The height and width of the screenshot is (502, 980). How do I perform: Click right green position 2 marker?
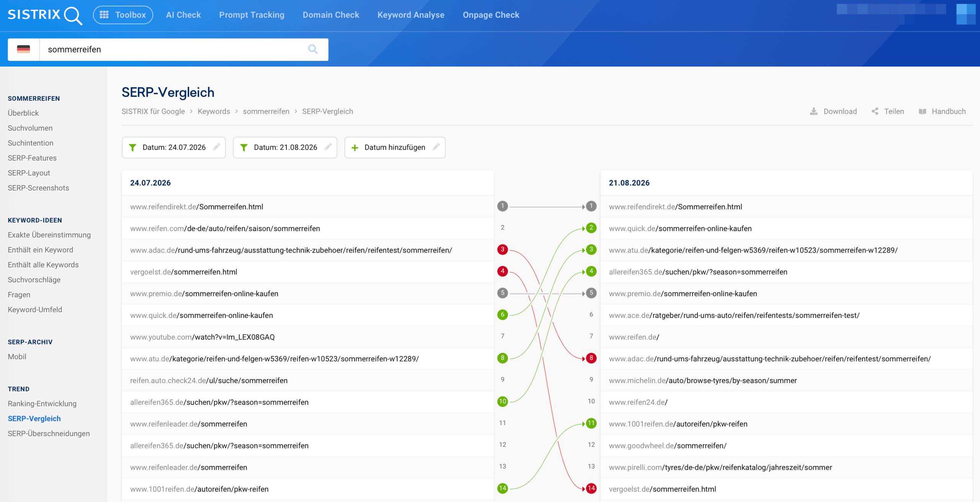tap(591, 228)
